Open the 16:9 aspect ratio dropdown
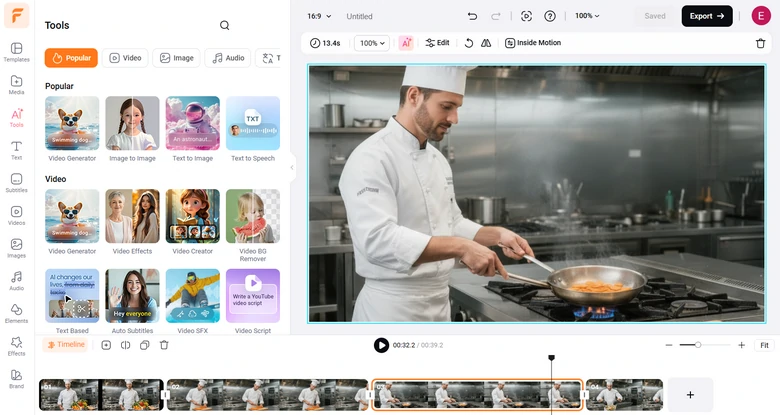Screen dimensions: 780x415 click(x=319, y=16)
